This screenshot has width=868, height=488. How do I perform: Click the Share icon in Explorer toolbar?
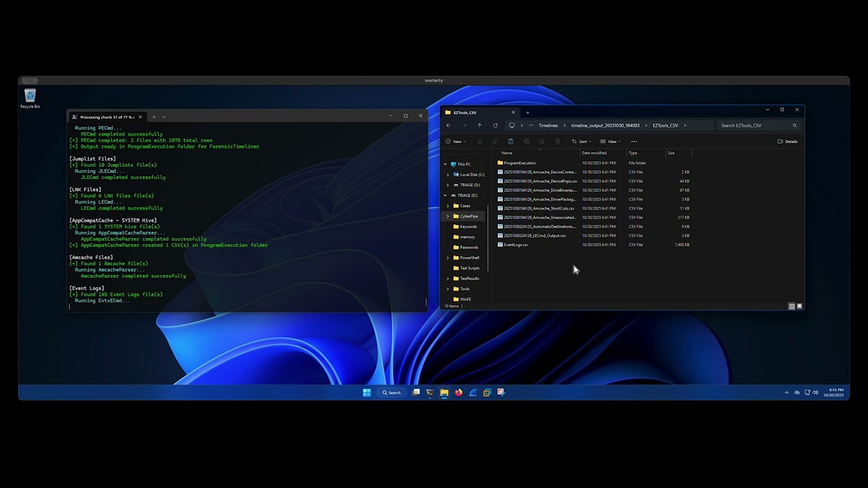(542, 142)
